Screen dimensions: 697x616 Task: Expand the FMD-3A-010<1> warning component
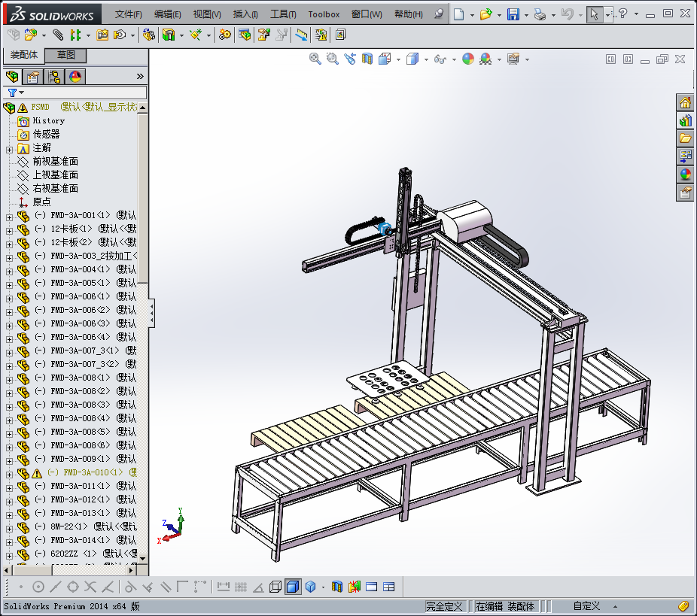[x=9, y=475]
